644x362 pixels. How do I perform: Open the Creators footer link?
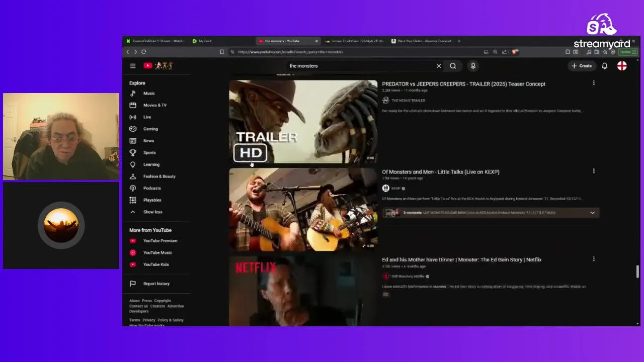(157, 306)
